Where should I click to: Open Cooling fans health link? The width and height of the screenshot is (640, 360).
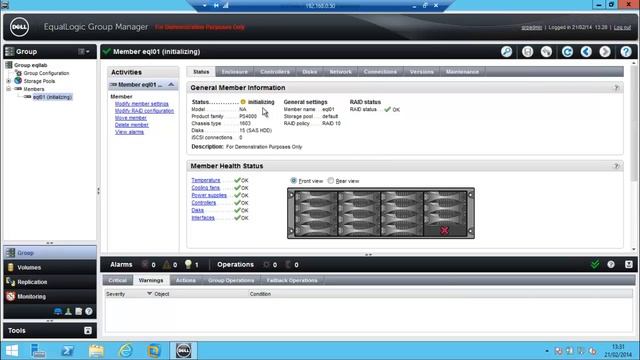click(206, 188)
